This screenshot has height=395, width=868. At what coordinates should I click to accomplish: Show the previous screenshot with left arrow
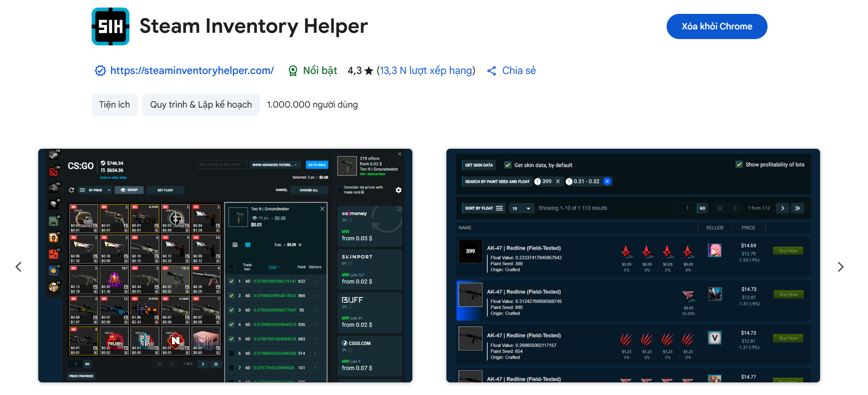[x=18, y=267]
